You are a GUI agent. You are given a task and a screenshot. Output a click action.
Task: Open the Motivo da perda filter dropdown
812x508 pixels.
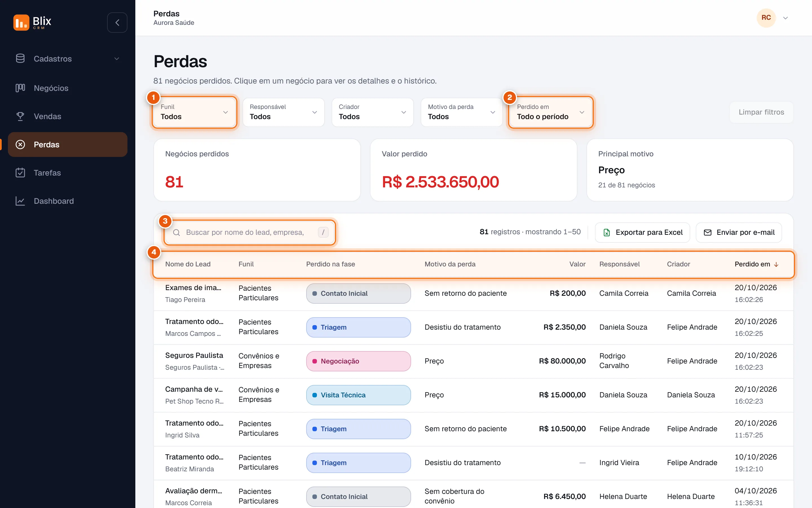click(462, 112)
